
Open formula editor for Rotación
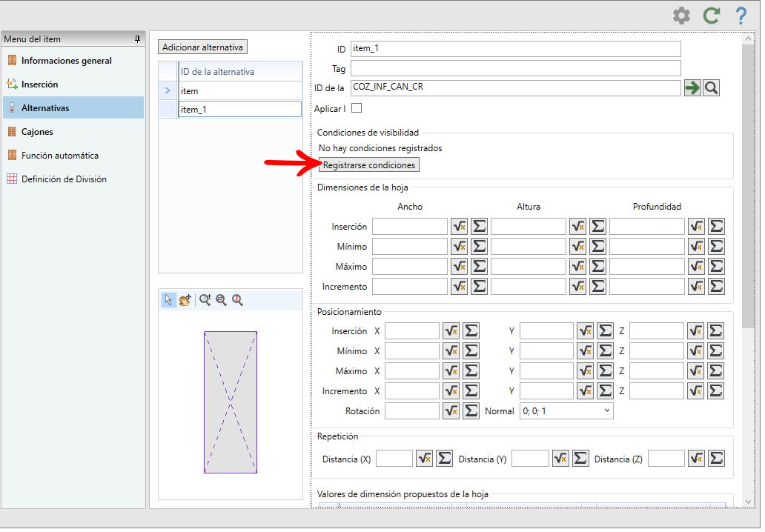point(451,411)
